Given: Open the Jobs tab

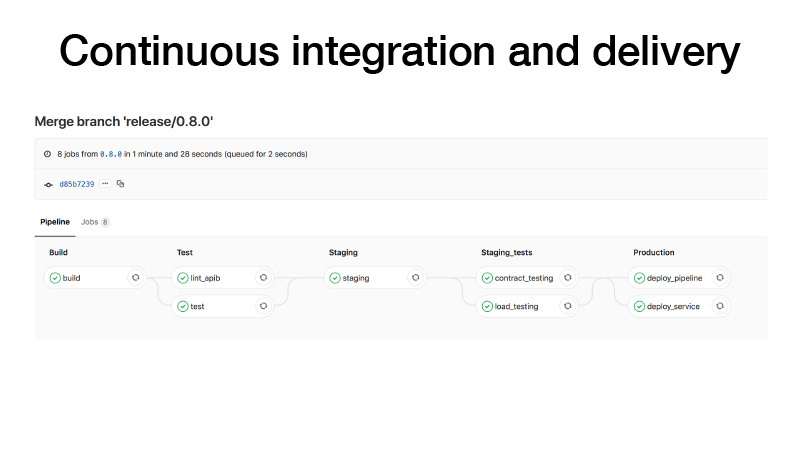Looking at the screenshot, I should tap(90, 221).
